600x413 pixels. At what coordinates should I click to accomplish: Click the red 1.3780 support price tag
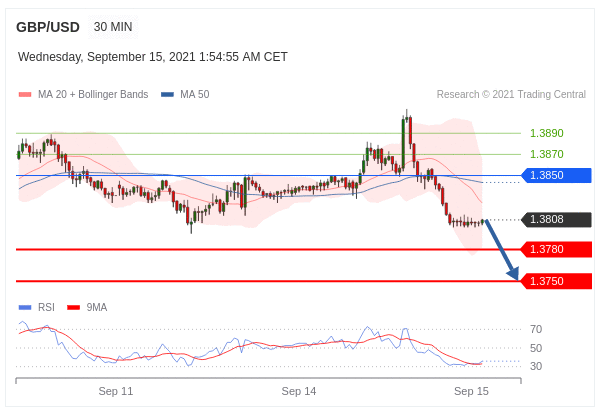(557, 249)
